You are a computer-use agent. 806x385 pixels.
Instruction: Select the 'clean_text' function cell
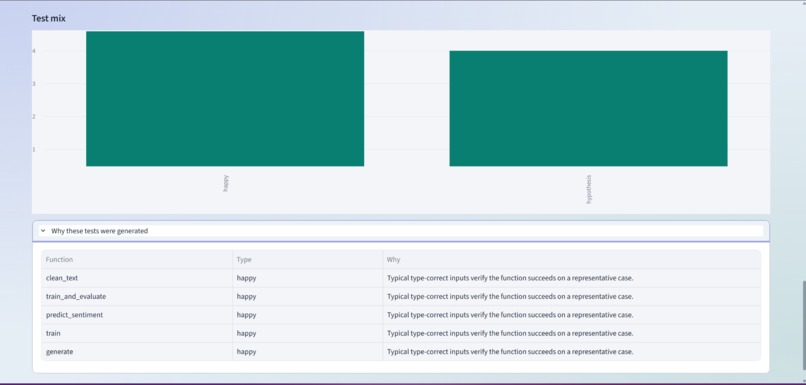137,278
